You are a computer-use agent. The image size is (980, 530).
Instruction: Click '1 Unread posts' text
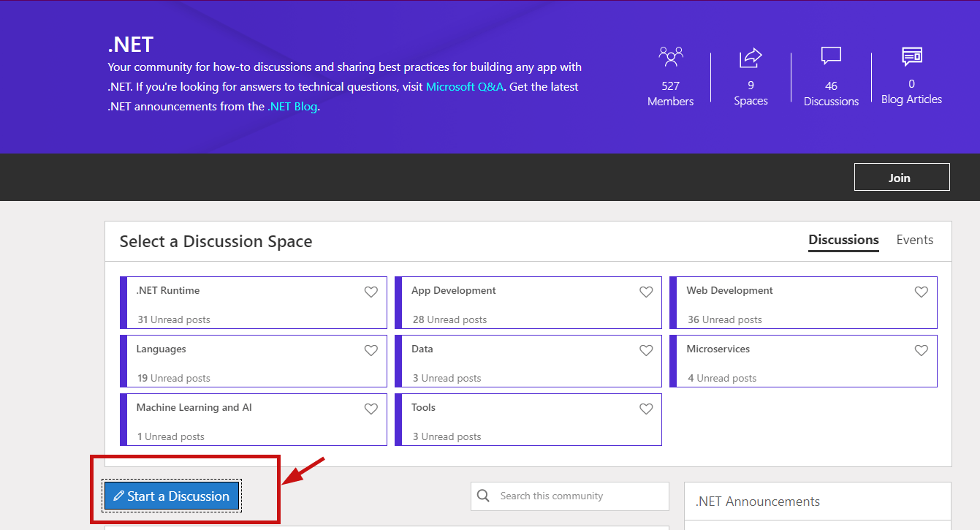(171, 436)
